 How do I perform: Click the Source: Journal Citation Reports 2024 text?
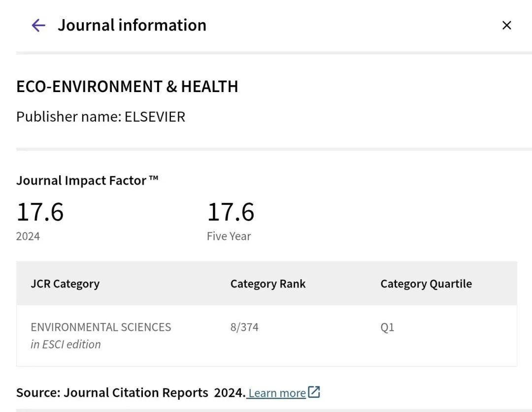[131, 393]
